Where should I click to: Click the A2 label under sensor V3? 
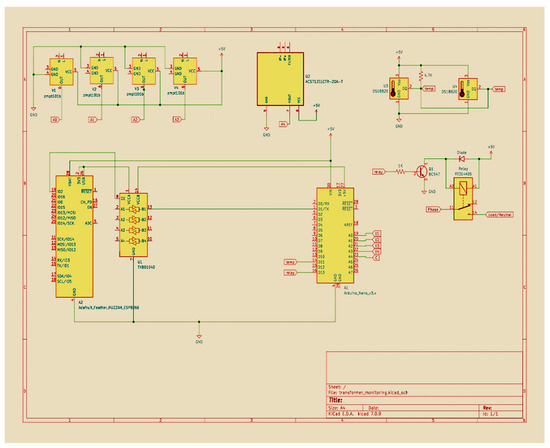pos(136,120)
